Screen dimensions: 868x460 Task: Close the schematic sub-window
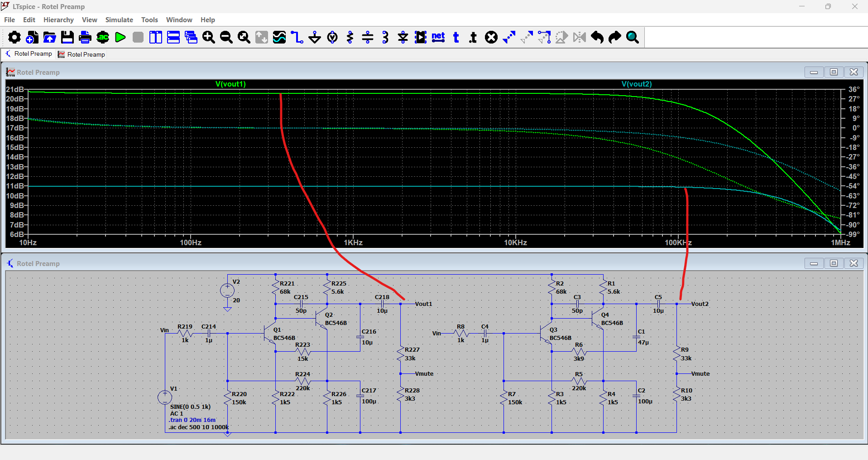tap(854, 263)
